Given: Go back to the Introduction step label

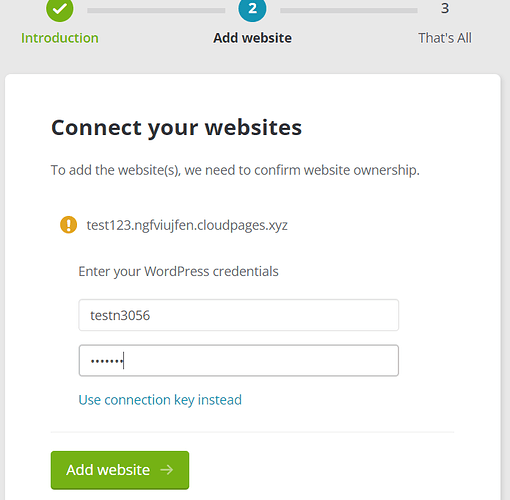Looking at the screenshot, I should [x=60, y=38].
